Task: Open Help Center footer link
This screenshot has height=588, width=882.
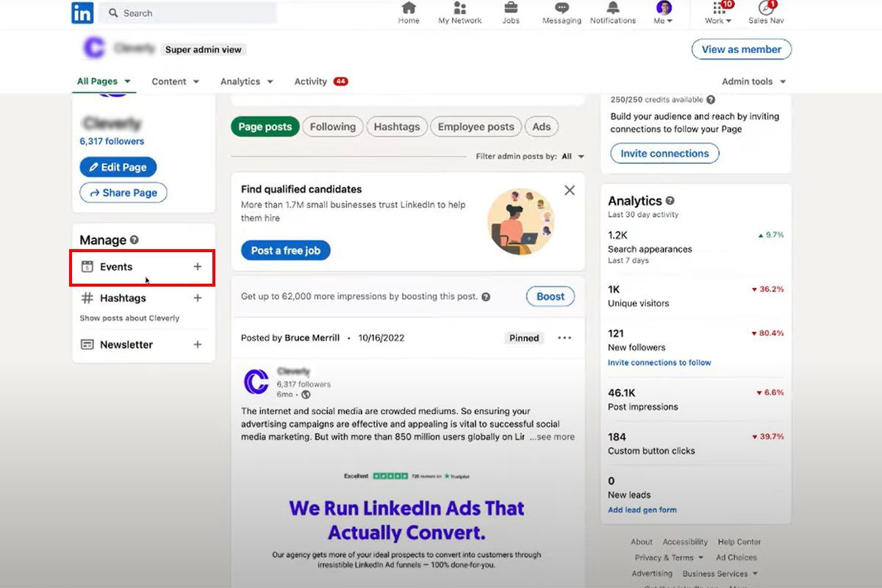Action: (739, 542)
